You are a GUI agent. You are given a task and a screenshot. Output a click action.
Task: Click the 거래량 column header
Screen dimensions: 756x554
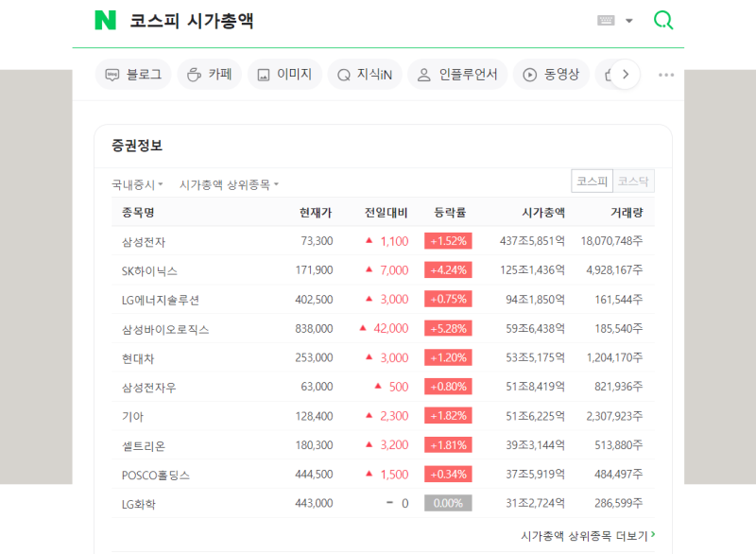627,212
